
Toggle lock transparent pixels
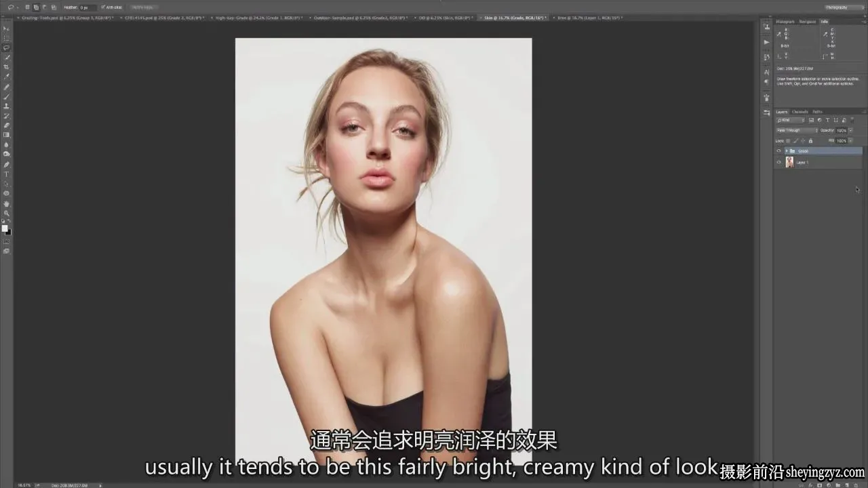pyautogui.click(x=788, y=140)
